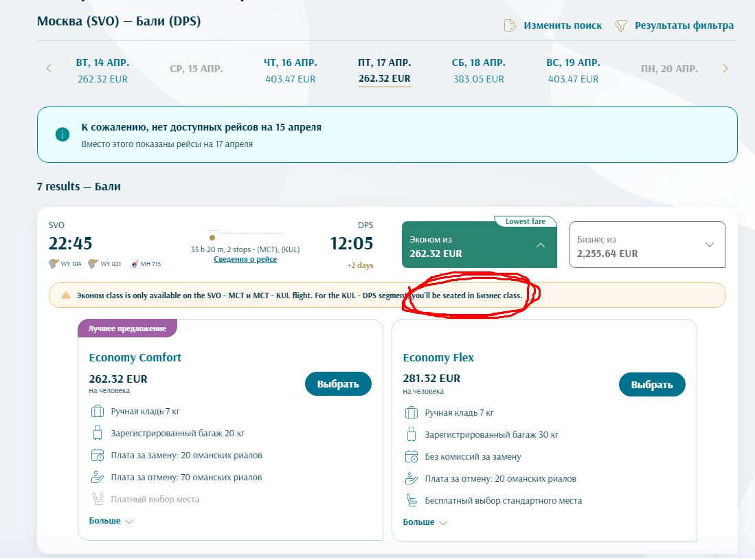755x560 pixels.
Task: Click the 7 results — Бали heading
Action: [79, 186]
